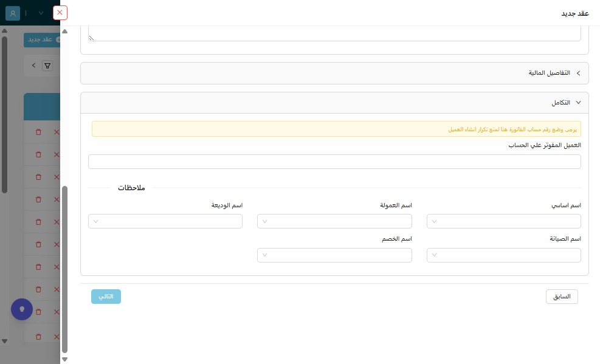This screenshot has height=364, width=600.
Task: Click the red X icon in the first table row
Action: pyautogui.click(x=57, y=132)
